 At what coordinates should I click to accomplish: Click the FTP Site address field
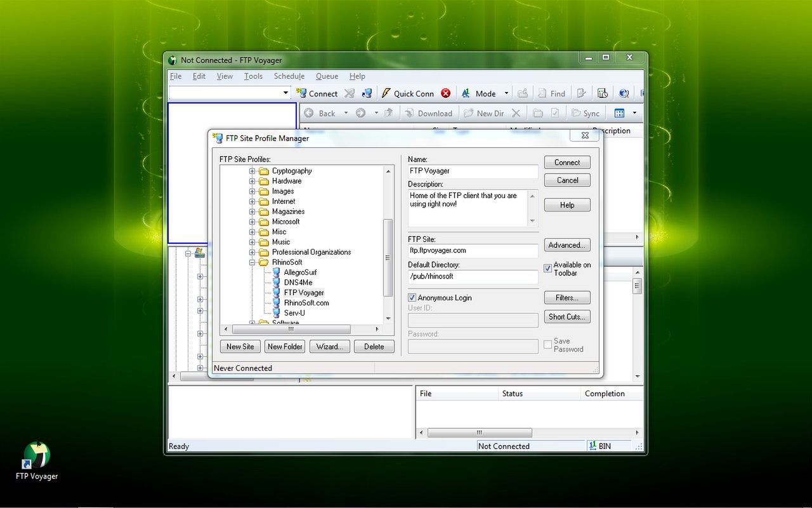click(473, 251)
